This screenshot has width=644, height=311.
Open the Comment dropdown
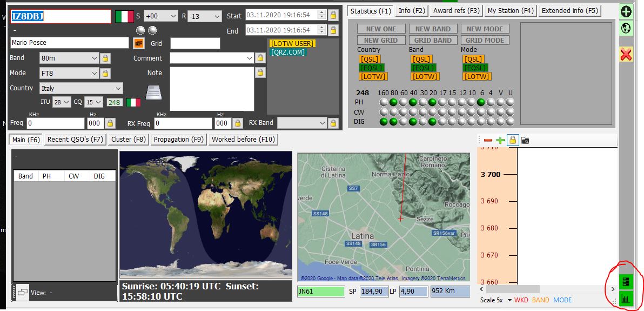coord(249,58)
